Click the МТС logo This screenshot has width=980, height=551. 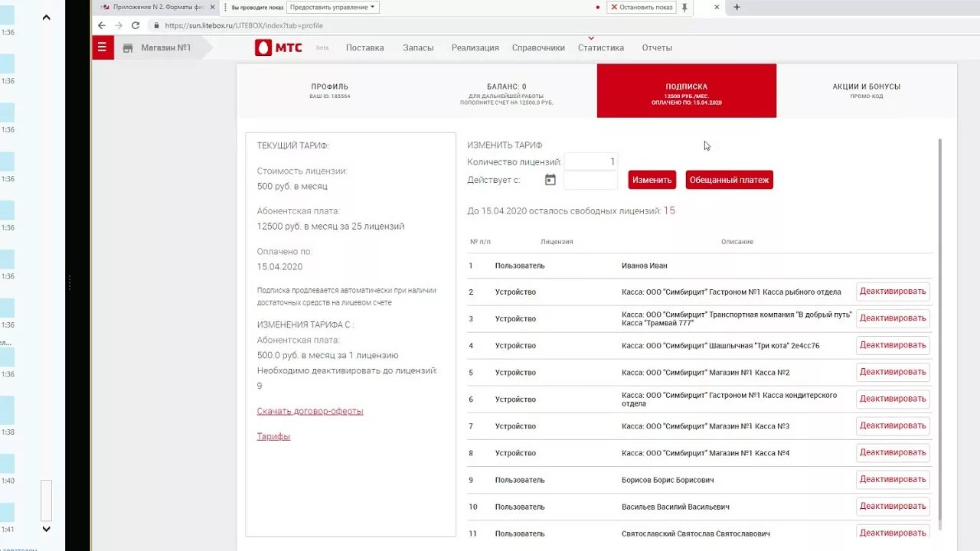pos(279,47)
